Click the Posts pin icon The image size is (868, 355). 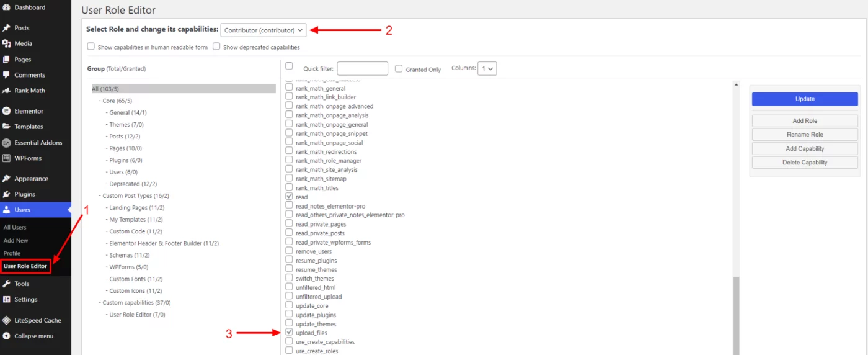(x=6, y=28)
